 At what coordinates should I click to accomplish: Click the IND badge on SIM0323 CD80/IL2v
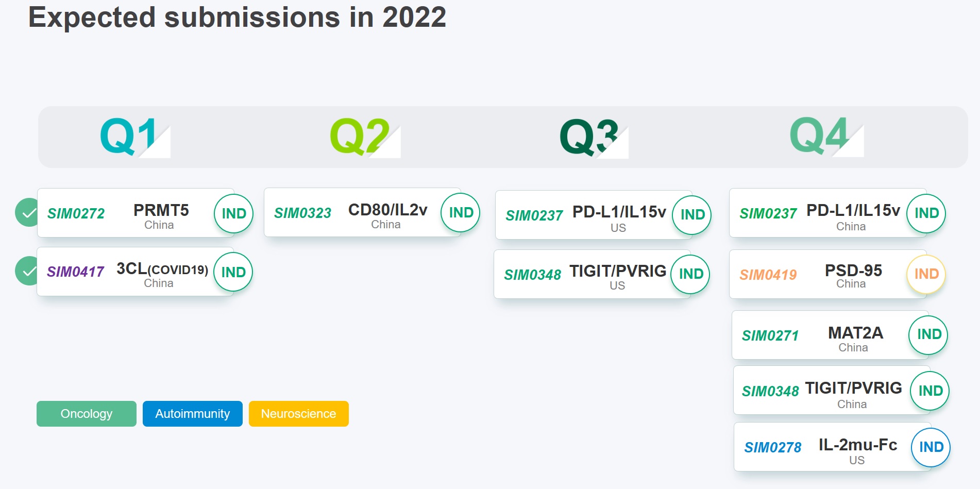(461, 212)
